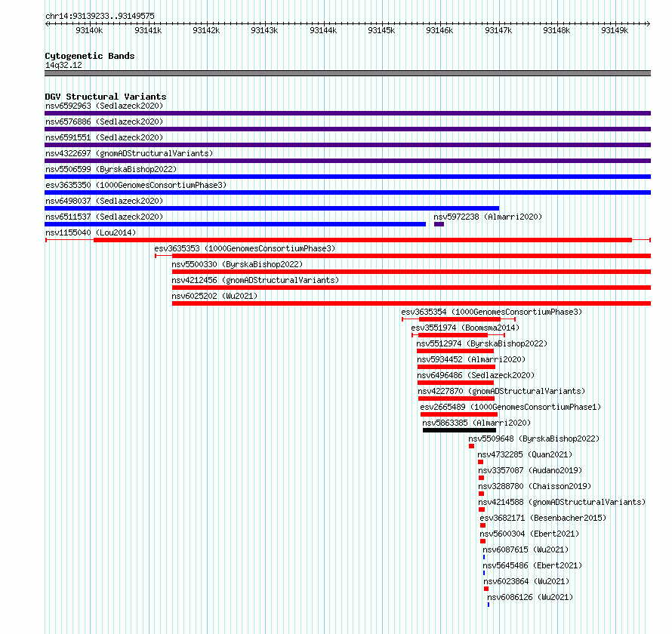This screenshot has width=672, height=634.
Task: Select the 14q32.12 band label
Action: pos(63,65)
